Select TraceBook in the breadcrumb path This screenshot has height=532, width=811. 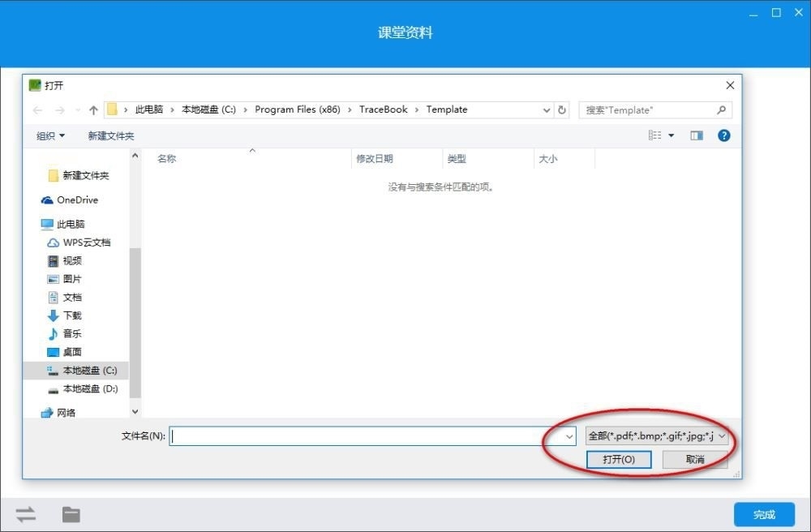384,109
